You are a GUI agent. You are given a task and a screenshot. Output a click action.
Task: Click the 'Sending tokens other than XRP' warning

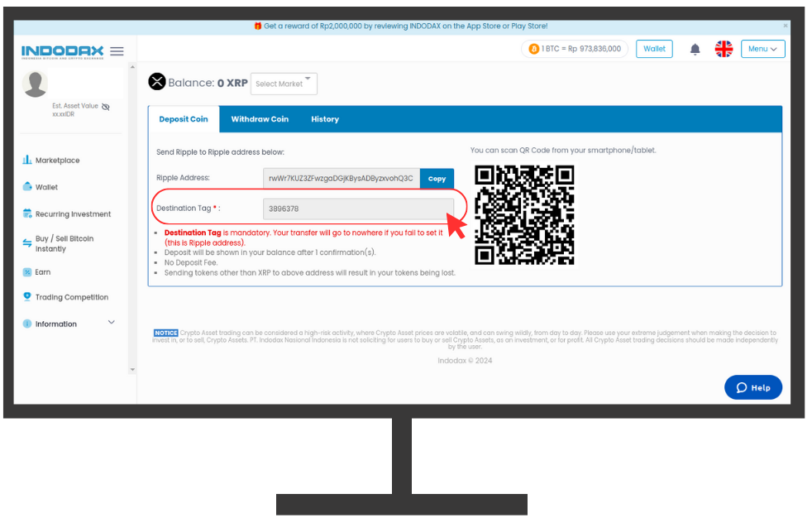(x=310, y=273)
